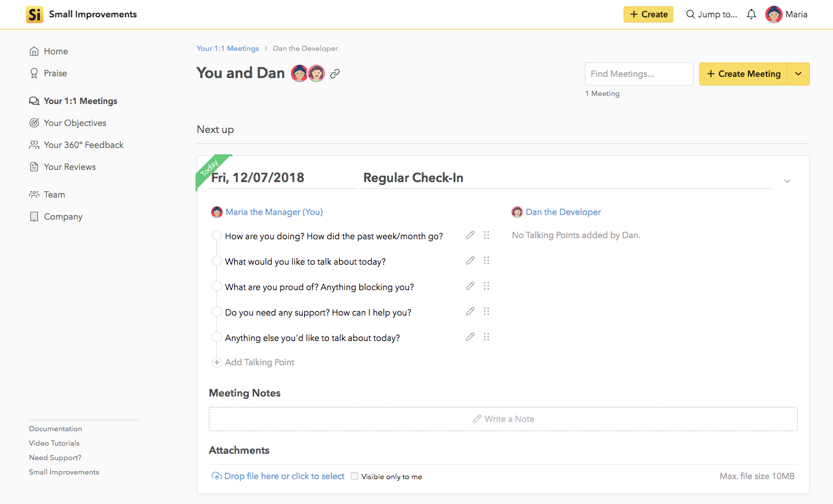Click Dan the Developer avatar icon
This screenshot has height=504, width=833.
517,212
